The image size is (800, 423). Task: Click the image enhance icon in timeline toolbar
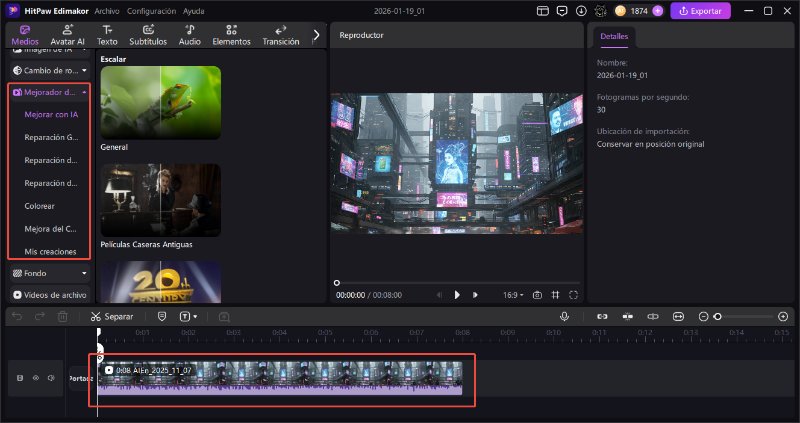[224, 317]
